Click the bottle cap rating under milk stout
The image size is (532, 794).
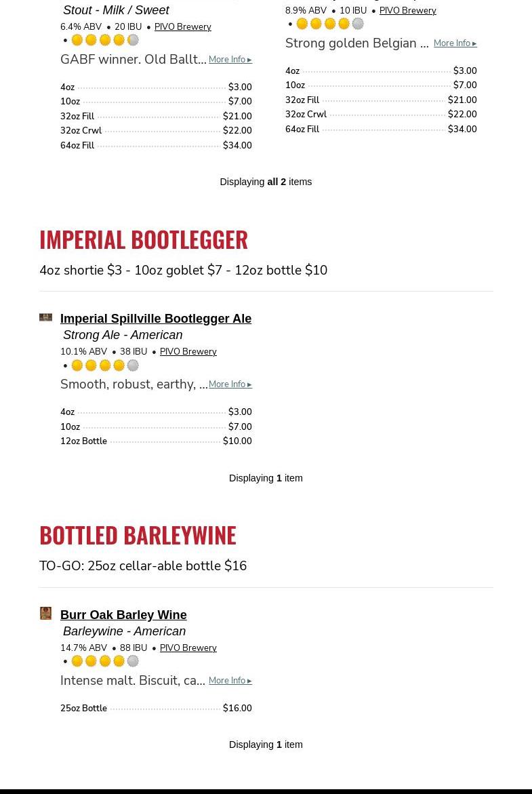pos(105,40)
